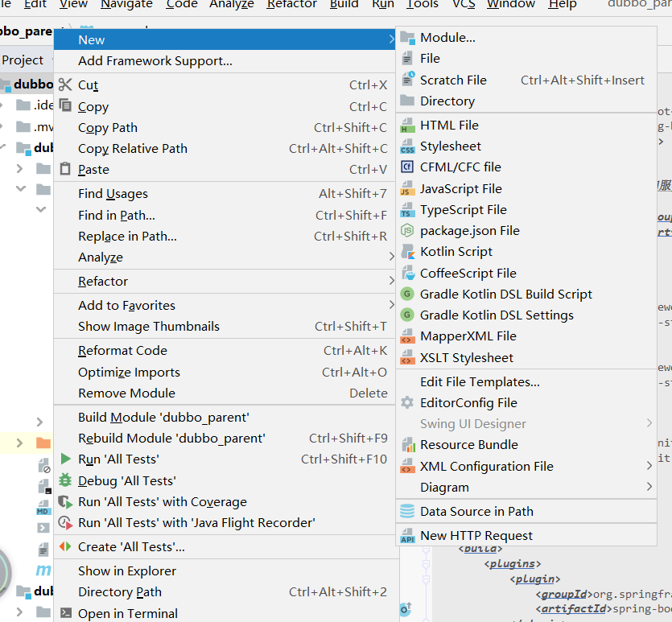672x622 pixels.
Task: Click the Gradle Kotlin DSL Settings icon
Action: (407, 315)
